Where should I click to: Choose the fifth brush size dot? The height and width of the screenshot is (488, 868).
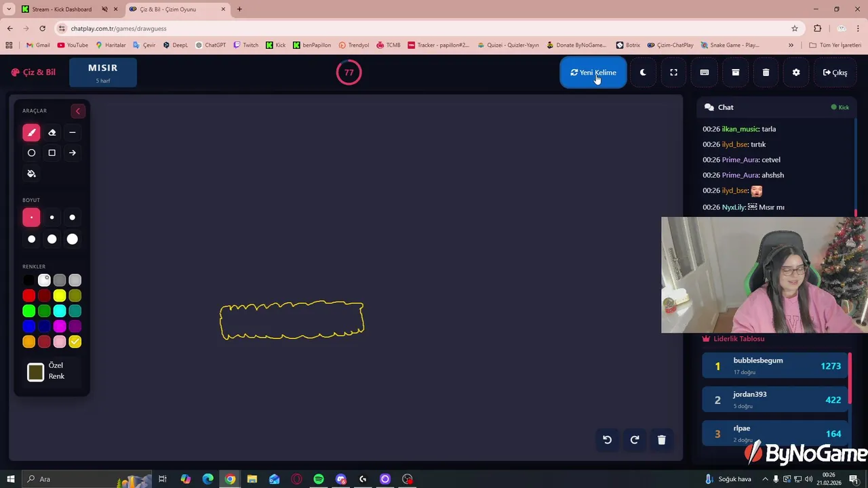(52, 239)
